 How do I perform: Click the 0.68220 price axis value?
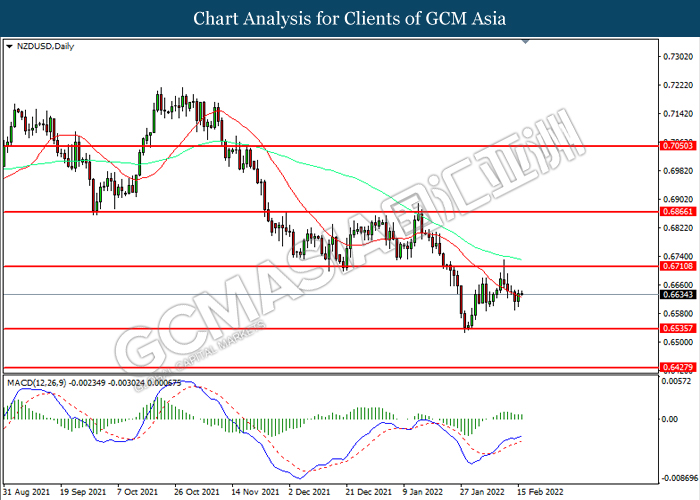point(678,228)
